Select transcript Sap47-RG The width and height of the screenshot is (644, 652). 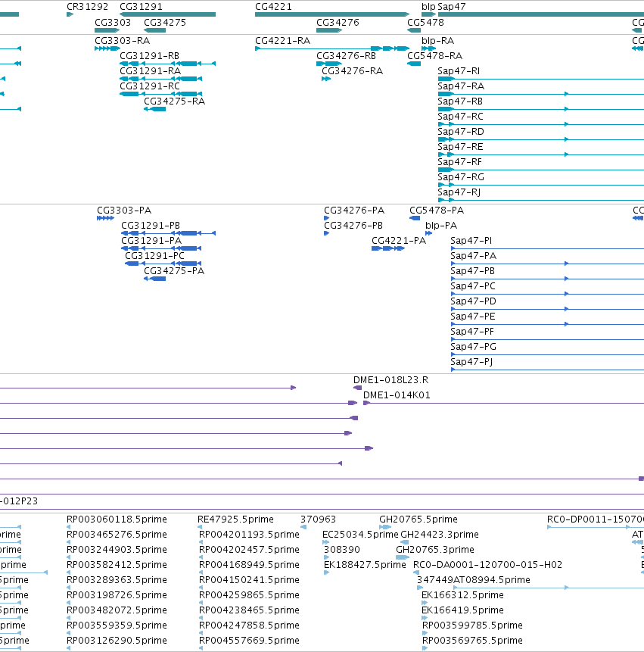pos(461,177)
